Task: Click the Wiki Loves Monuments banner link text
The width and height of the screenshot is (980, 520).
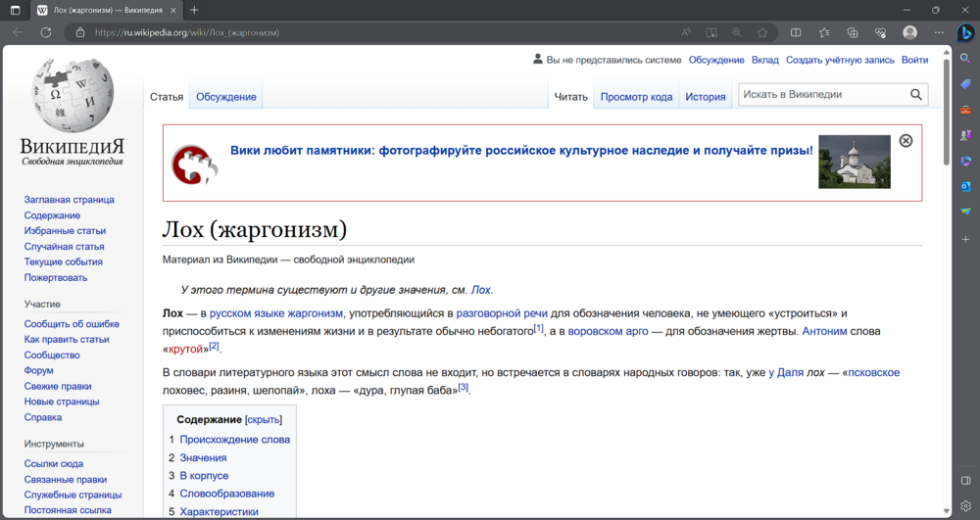Action: 522,151
